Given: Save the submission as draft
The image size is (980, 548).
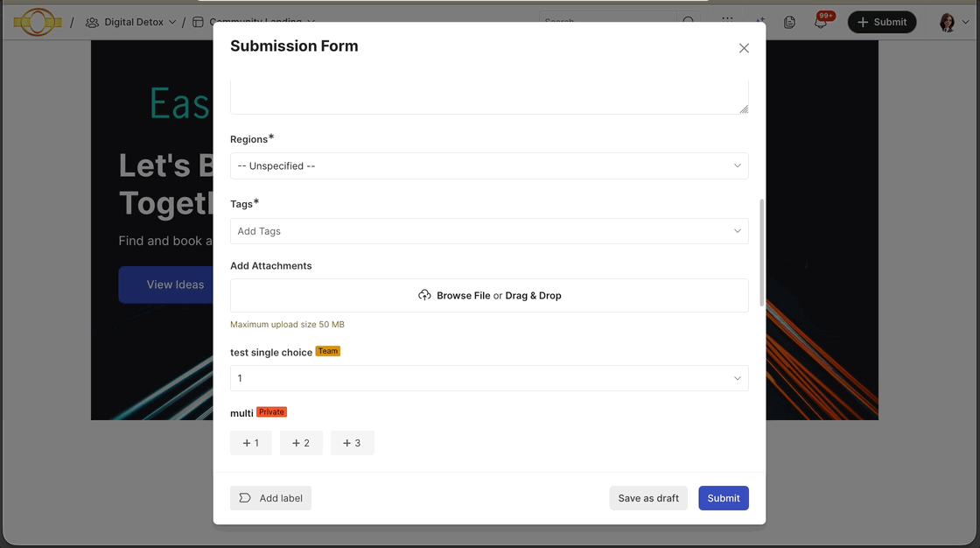Looking at the screenshot, I should click(x=648, y=497).
